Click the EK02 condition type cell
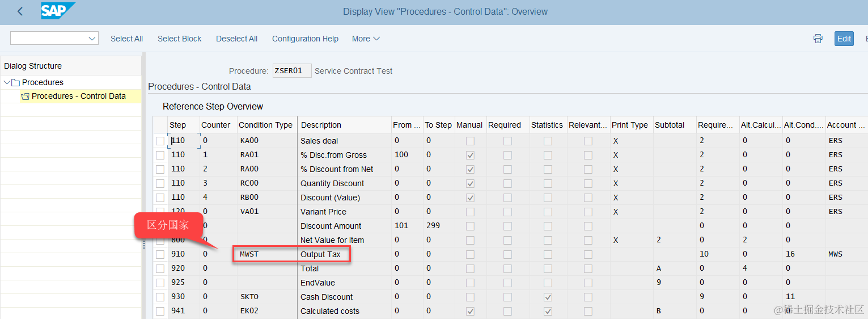This screenshot has height=319, width=868. pos(266,311)
